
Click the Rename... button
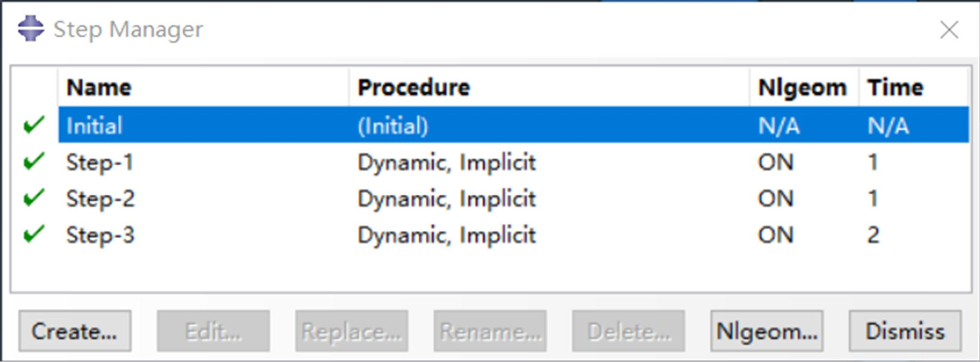490,331
